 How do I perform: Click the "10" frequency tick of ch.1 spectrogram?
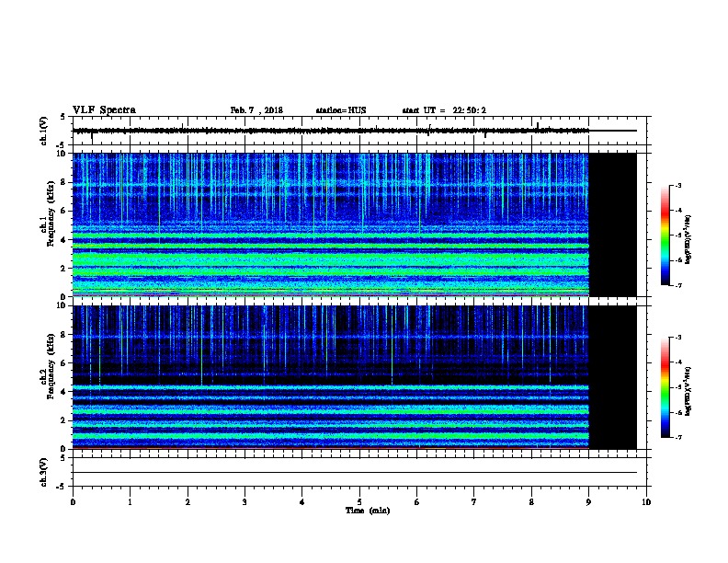click(63, 154)
